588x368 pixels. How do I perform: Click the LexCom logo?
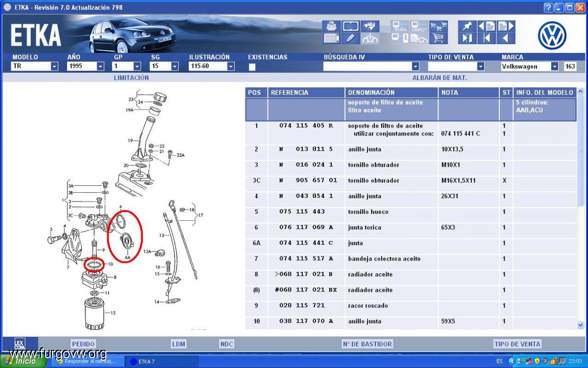coord(20,344)
